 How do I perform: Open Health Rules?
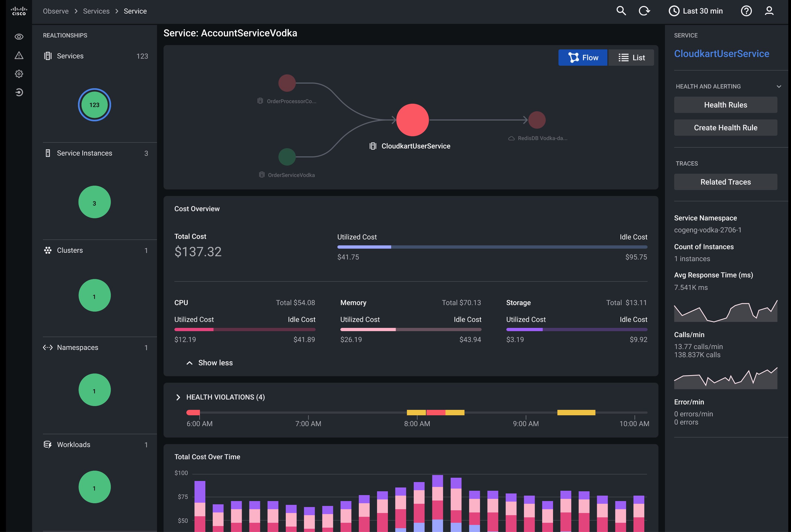[726, 105]
